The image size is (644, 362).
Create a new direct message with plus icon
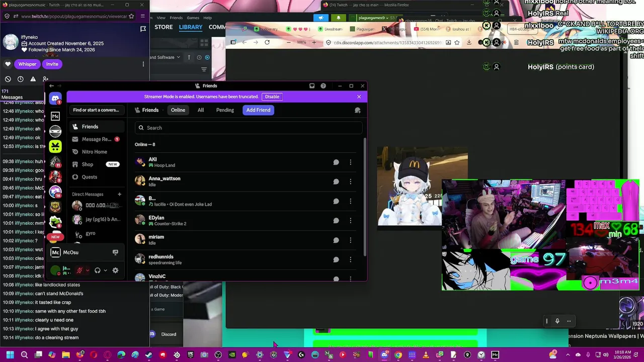[119, 194]
